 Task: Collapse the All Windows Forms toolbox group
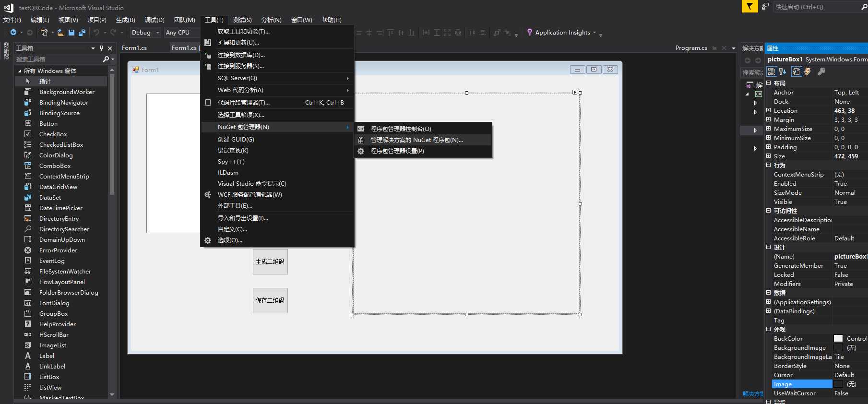[x=20, y=71]
